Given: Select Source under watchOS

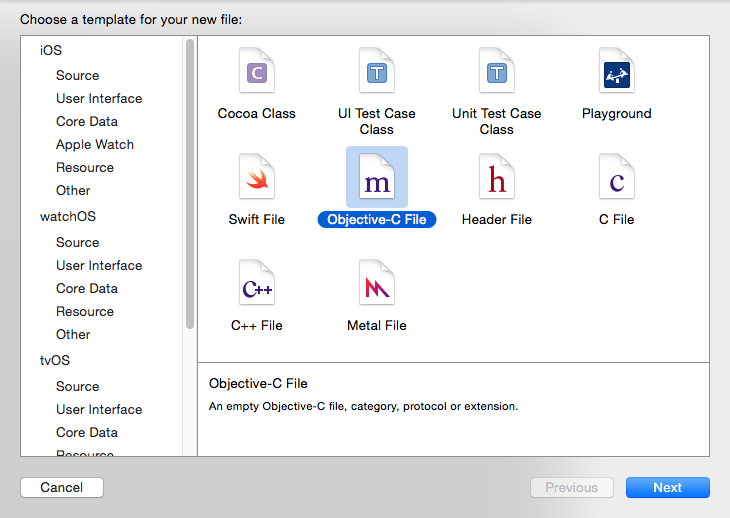Looking at the screenshot, I should click(x=77, y=242).
